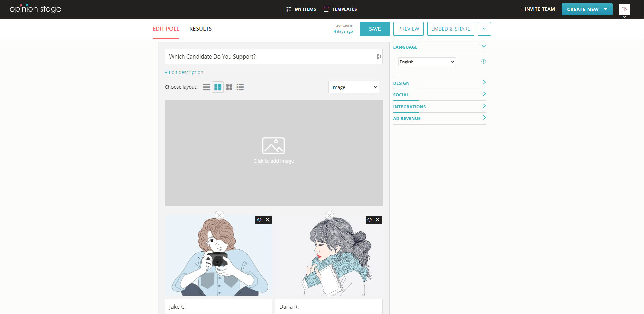Image resolution: width=644 pixels, height=314 pixels.
Task: Switch to the Results tab
Action: [201, 29]
